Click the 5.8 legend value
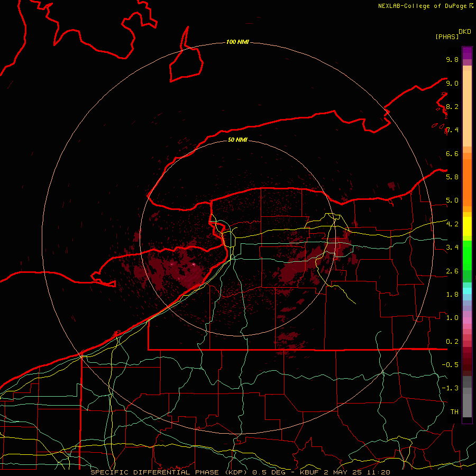 point(452,177)
